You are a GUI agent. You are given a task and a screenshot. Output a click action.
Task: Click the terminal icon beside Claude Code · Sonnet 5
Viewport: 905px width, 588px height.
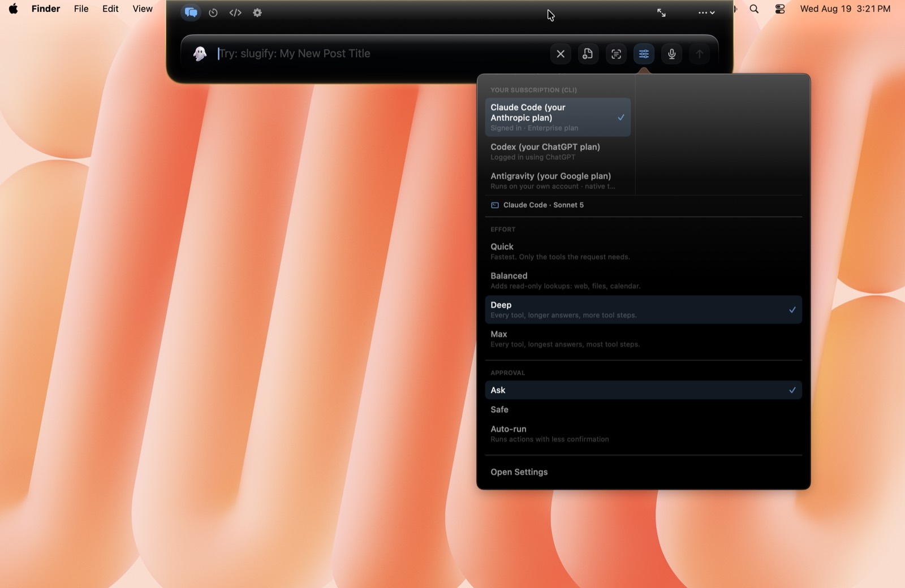pyautogui.click(x=495, y=205)
